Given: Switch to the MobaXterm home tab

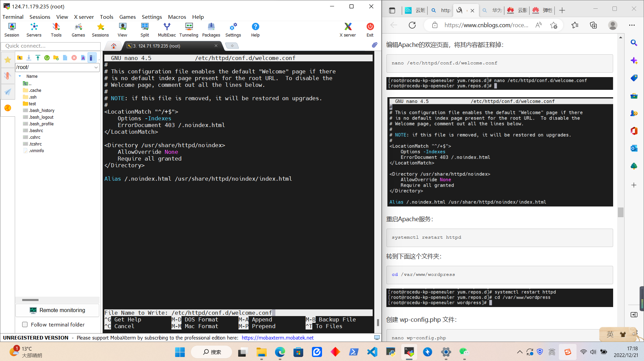Looking at the screenshot, I should pyautogui.click(x=114, y=46).
